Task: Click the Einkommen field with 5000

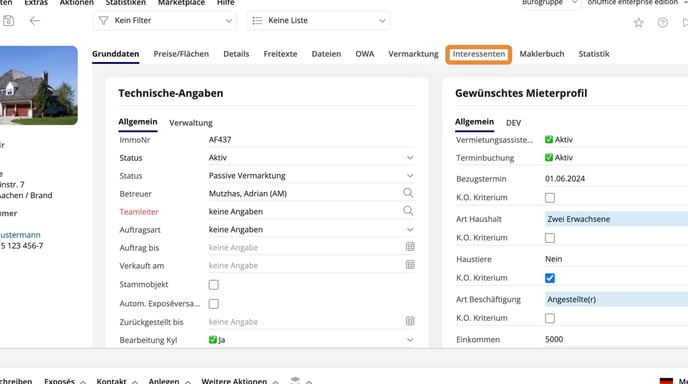Action: tap(616, 339)
